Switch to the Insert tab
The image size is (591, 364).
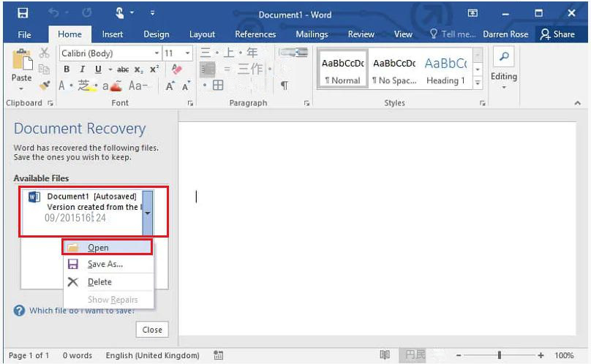[113, 34]
